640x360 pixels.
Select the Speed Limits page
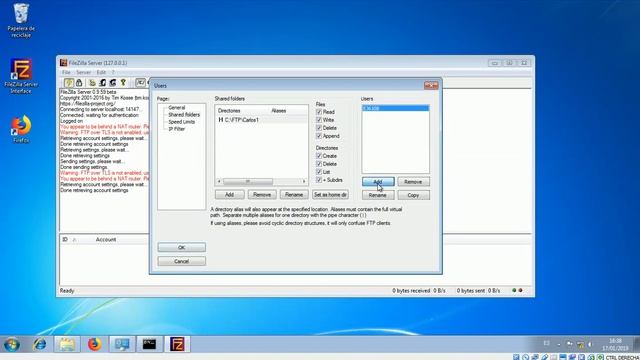pyautogui.click(x=182, y=122)
